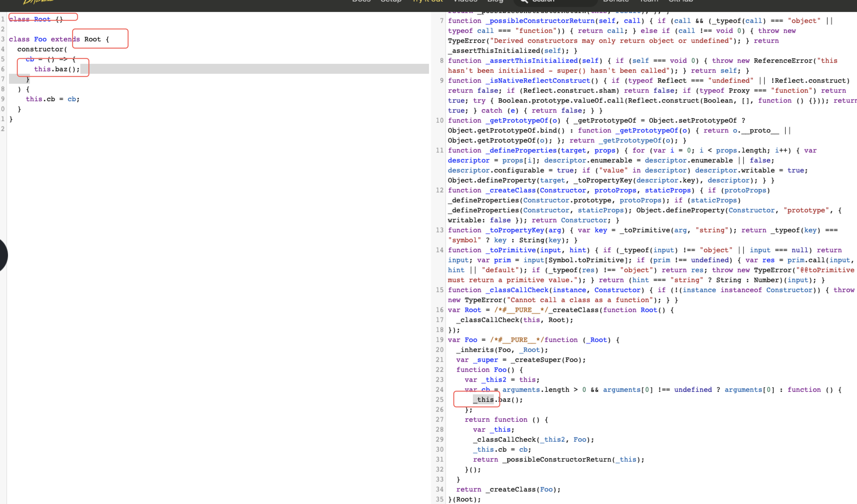The image size is (857, 504).
Task: Click 'var _super = _createSuper(Foo);' in the output
Action: pyautogui.click(x=521, y=360)
